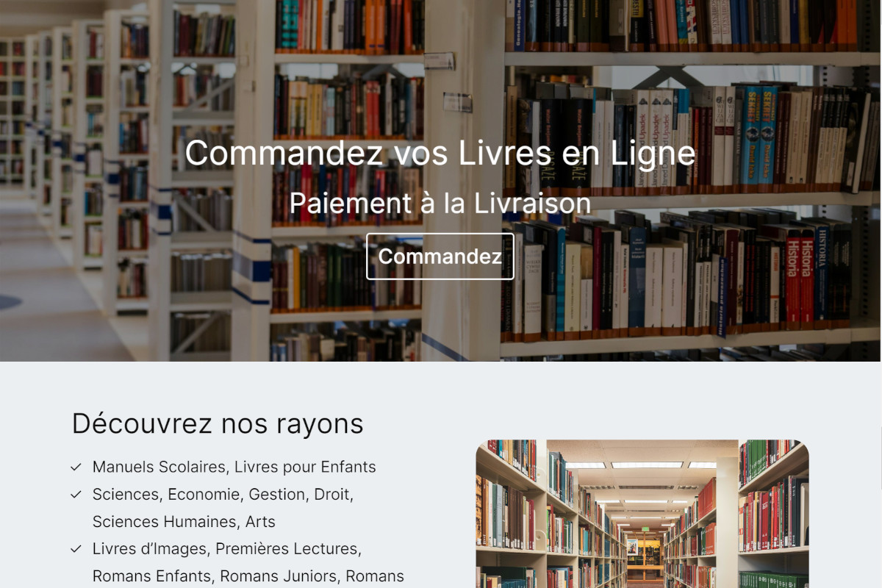Click the checkmark icon beside Manuels Scolaires
This screenshot has height=588, width=882.
coord(76,467)
